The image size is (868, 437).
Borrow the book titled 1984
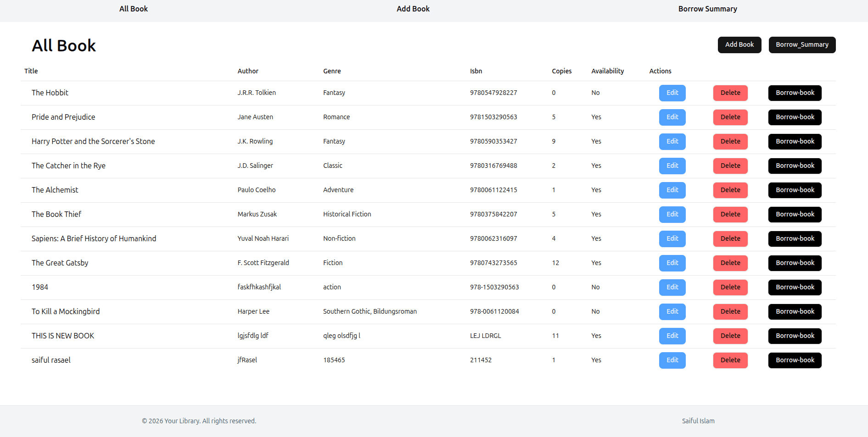point(795,287)
